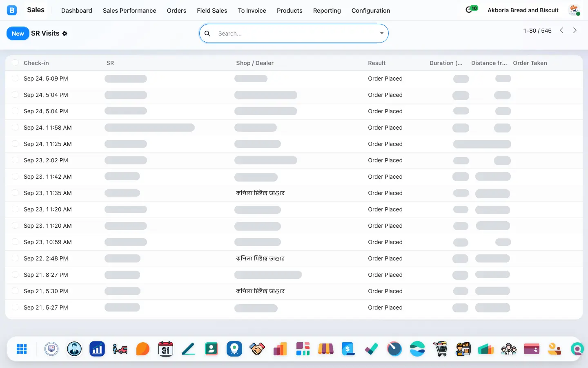Click the blue B home logo
The height and width of the screenshot is (368, 588).
(x=12, y=10)
